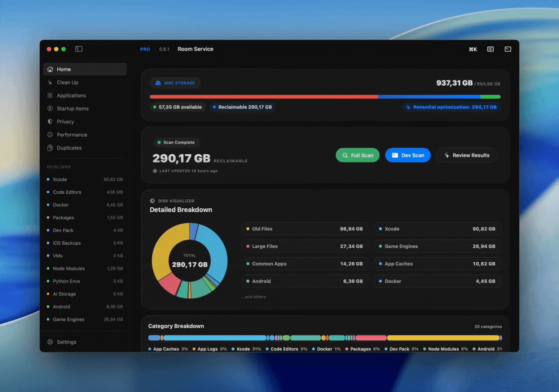Click the MAC STORAGE badge
Screen dimensions: 559x392
tap(175, 83)
